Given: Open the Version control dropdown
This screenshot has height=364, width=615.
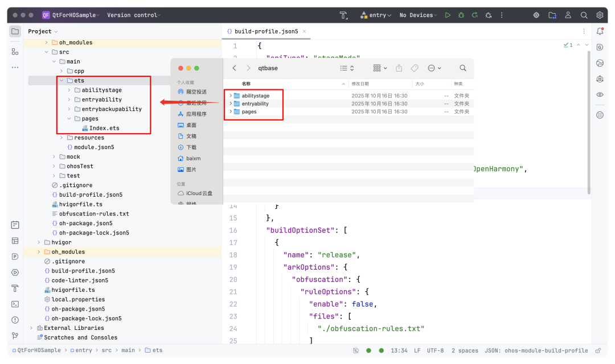Looking at the screenshot, I should point(134,15).
